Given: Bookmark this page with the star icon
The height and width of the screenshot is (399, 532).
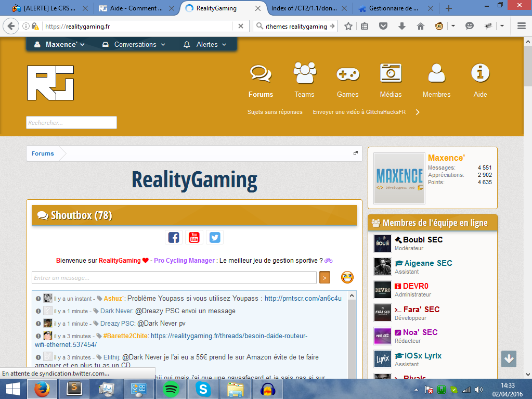Looking at the screenshot, I should [x=348, y=26].
